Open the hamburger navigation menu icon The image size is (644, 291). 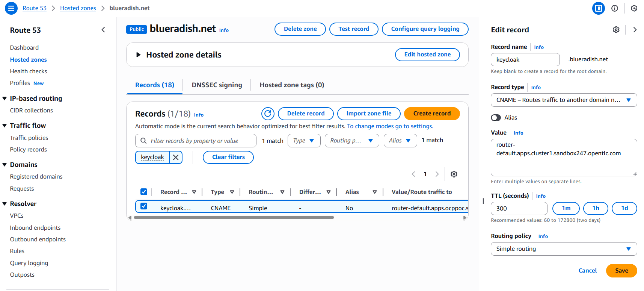click(11, 8)
